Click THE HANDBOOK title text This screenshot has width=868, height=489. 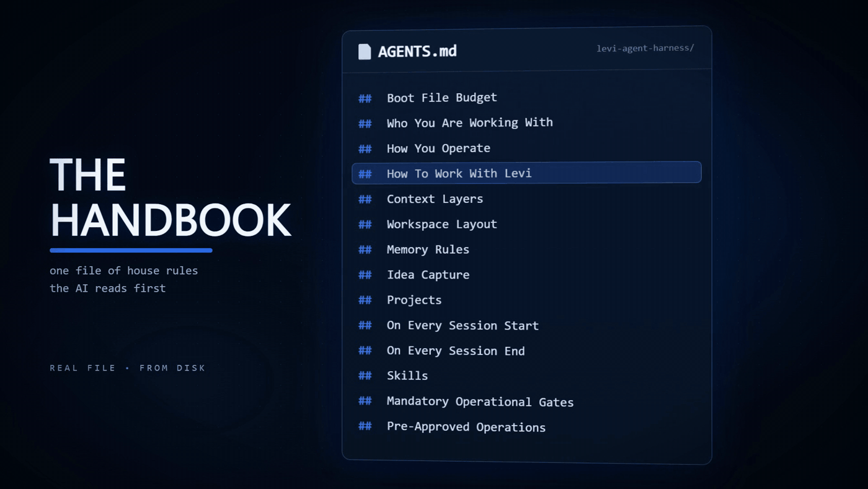point(170,197)
